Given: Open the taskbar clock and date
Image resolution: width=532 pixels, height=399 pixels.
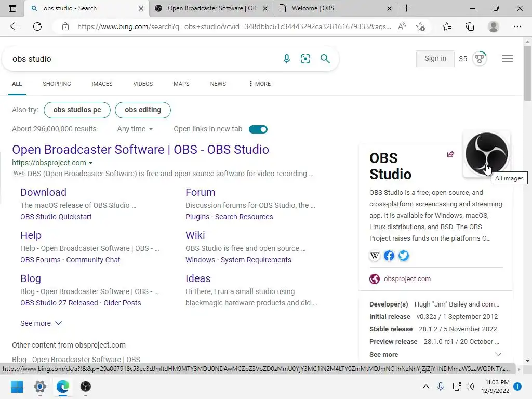Looking at the screenshot, I should (495, 387).
